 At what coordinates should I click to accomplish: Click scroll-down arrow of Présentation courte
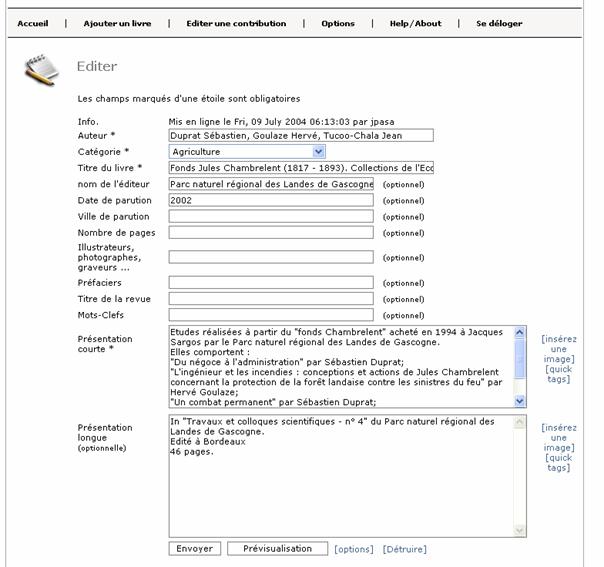pyautogui.click(x=520, y=401)
